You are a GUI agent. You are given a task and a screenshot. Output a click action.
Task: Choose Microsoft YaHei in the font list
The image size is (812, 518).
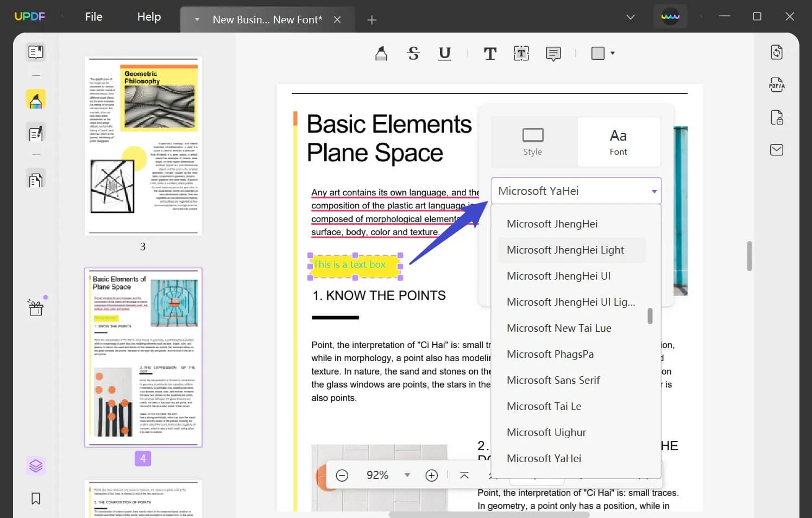click(x=572, y=458)
